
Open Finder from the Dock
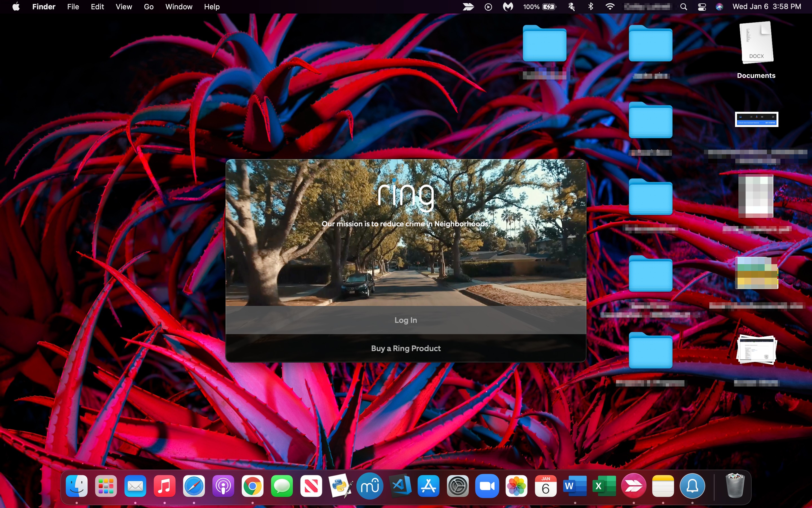(77, 486)
